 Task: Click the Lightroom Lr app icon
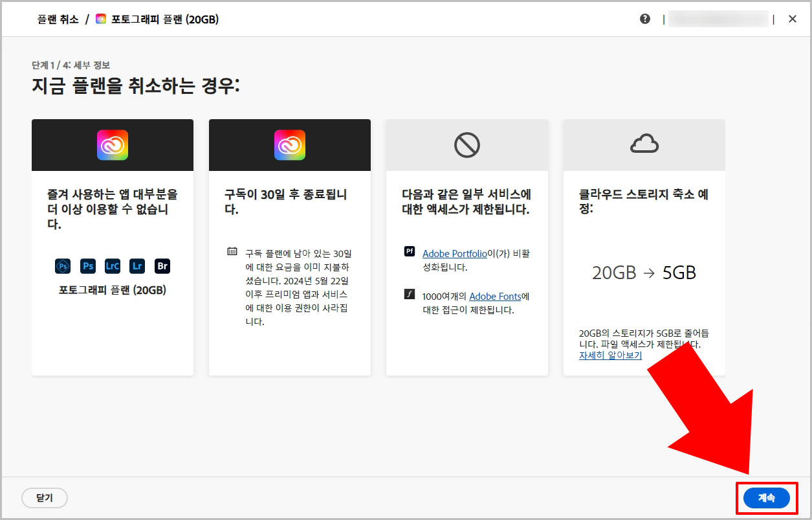[x=137, y=266]
